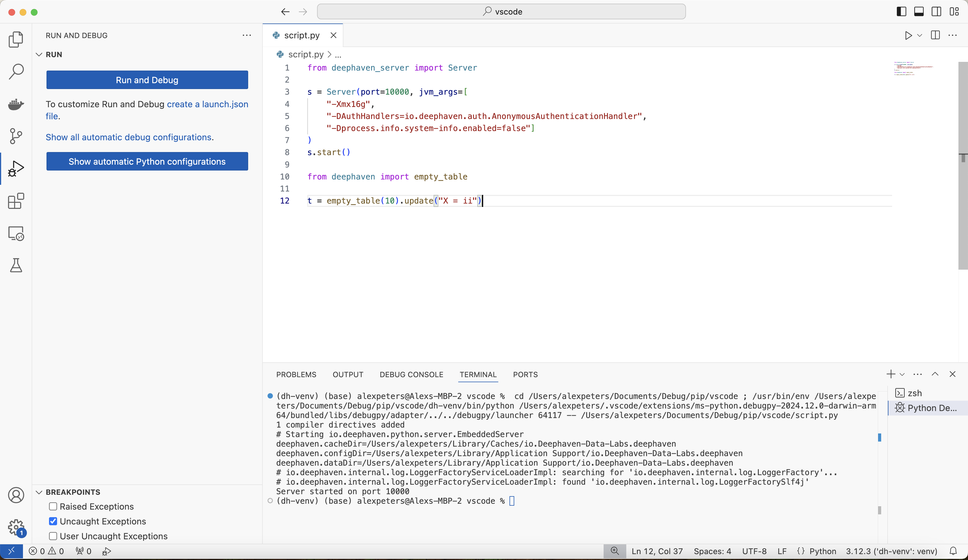Uncheck Uncaught Exceptions breakpoint
The image size is (968, 560).
[53, 521]
